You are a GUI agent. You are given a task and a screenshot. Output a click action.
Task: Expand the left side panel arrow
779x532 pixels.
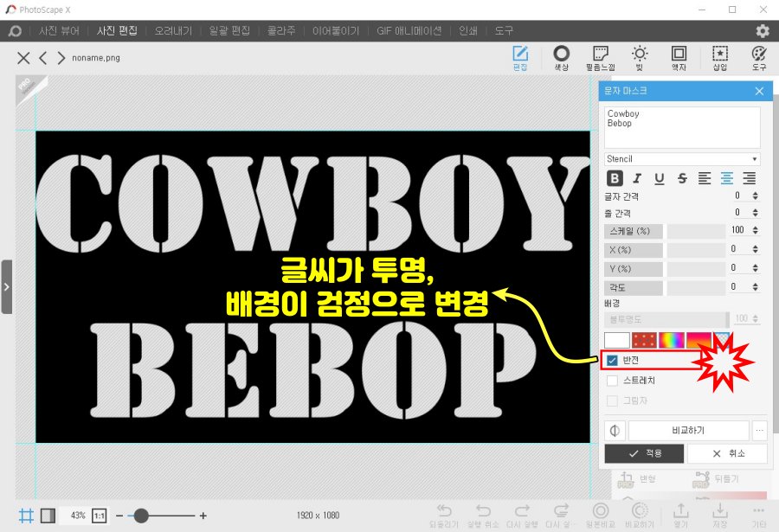pos(6,286)
